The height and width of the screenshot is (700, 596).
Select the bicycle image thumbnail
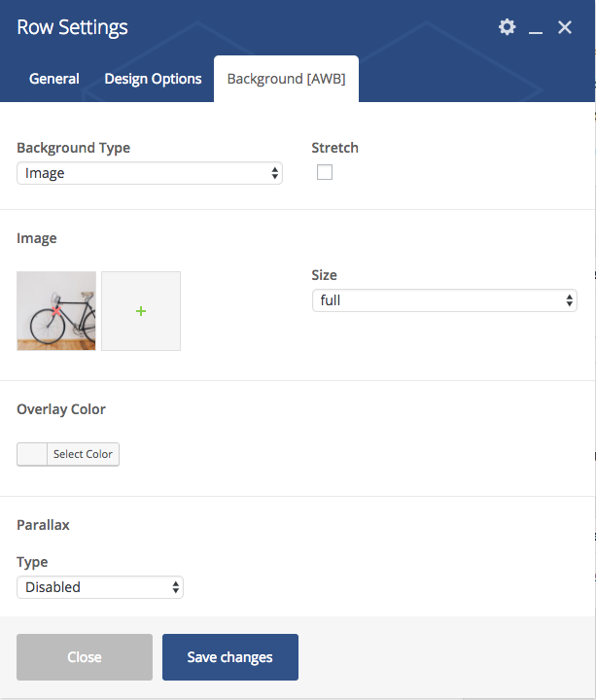tap(56, 311)
